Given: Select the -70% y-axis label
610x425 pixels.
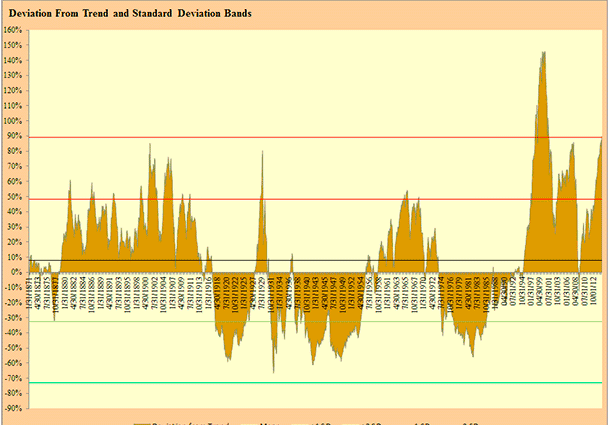Looking at the screenshot, I should (13, 378).
